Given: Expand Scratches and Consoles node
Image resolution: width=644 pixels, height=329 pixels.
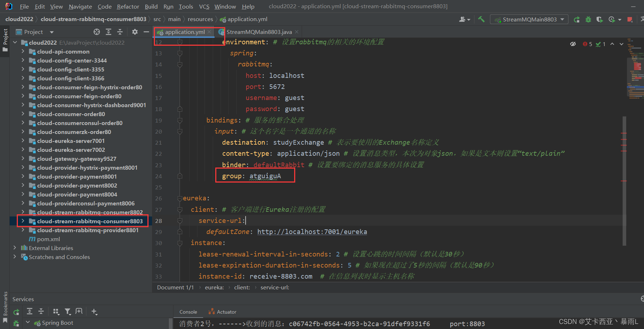Looking at the screenshot, I should [15, 257].
